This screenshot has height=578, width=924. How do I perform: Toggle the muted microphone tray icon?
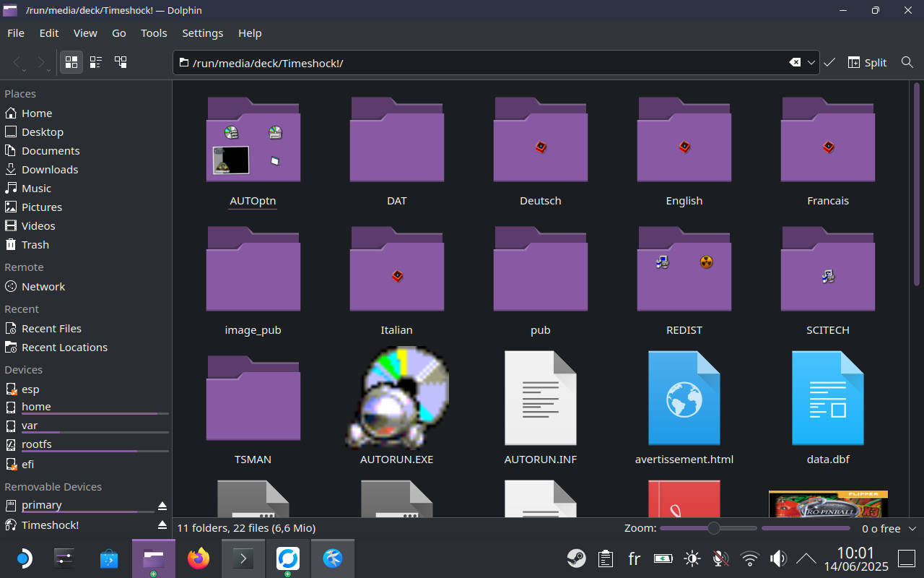(x=720, y=558)
